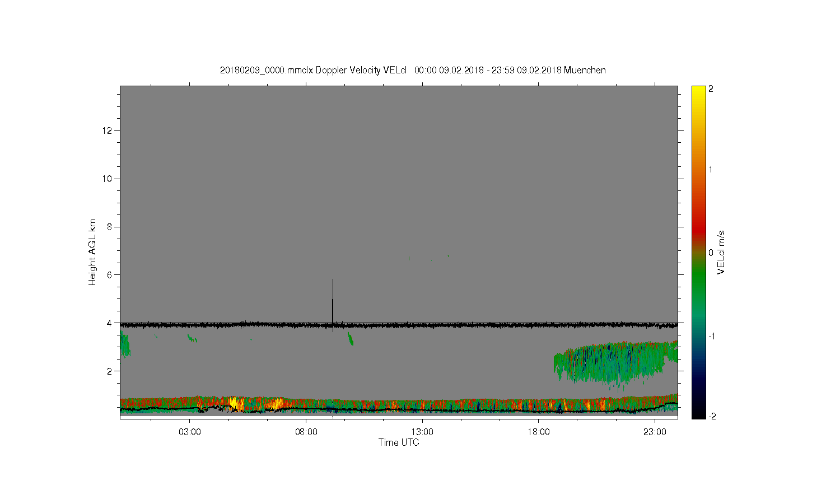Click the 03:00 time tick label
840x504 pixels.
[189, 432]
